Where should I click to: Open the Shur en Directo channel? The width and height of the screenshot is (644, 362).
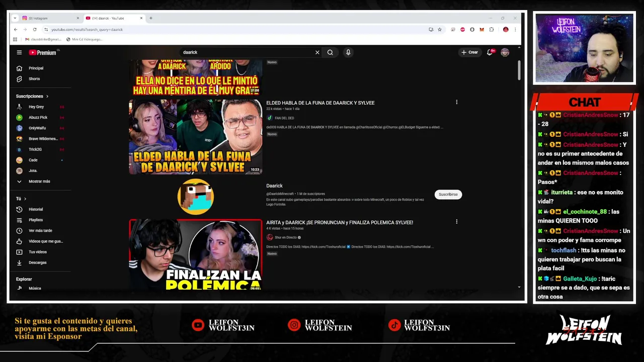pos(285,237)
